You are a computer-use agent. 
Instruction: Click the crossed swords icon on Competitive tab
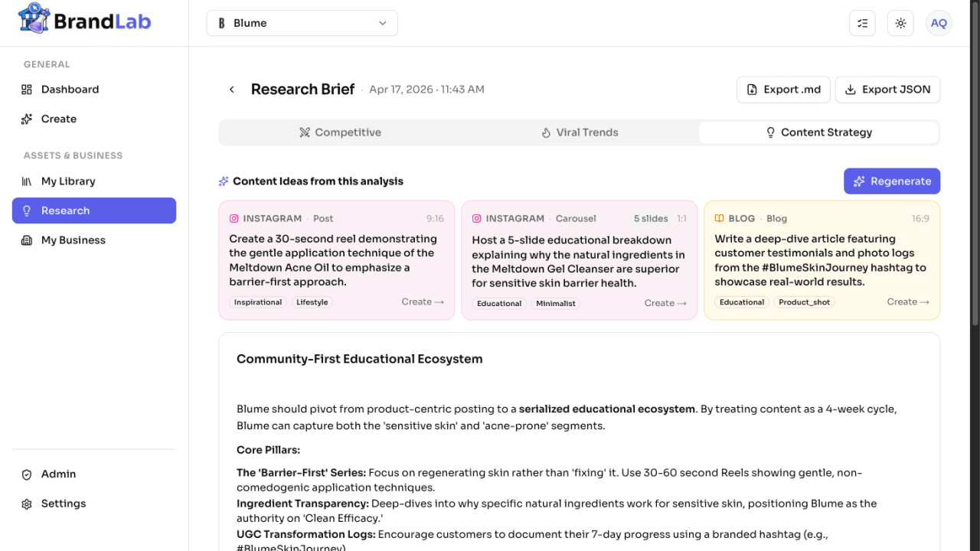click(305, 132)
